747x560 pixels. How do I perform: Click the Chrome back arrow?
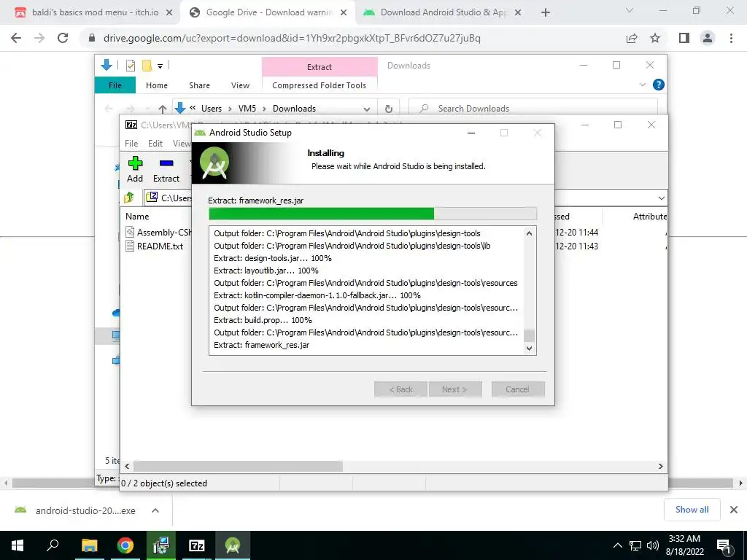point(16,38)
